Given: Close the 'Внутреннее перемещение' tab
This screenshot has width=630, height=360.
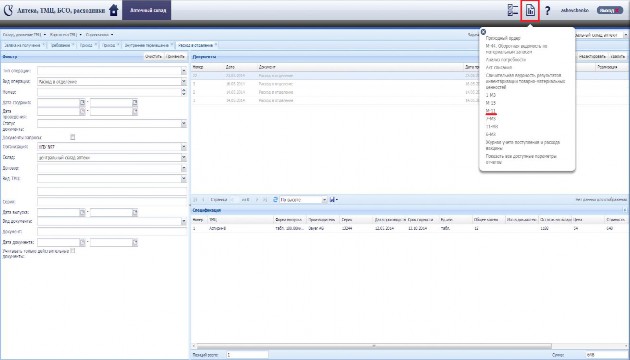Looking at the screenshot, I should click(172, 44).
